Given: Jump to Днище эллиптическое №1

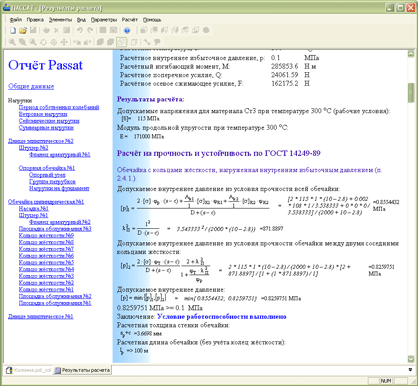Looking at the screenshot, I should tap(41, 316).
